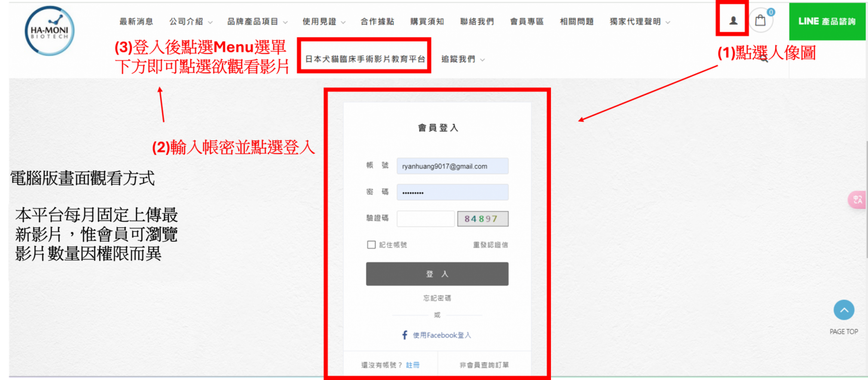
Task: Click the 驗證碼 captcha input field
Action: (x=425, y=219)
